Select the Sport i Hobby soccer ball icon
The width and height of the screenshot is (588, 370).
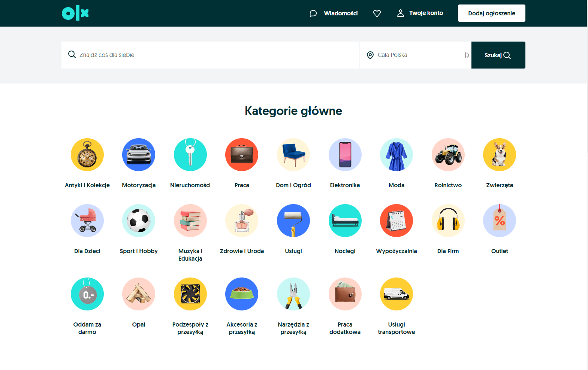tap(139, 221)
